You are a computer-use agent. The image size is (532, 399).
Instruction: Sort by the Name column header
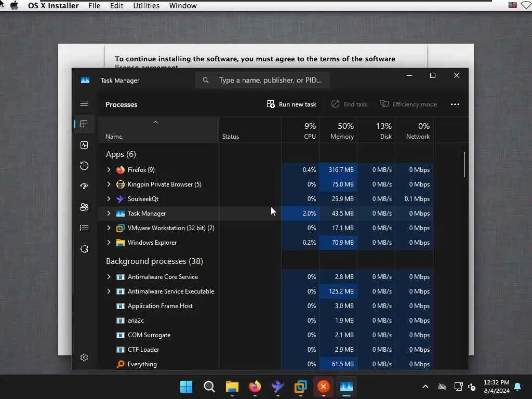pos(158,130)
